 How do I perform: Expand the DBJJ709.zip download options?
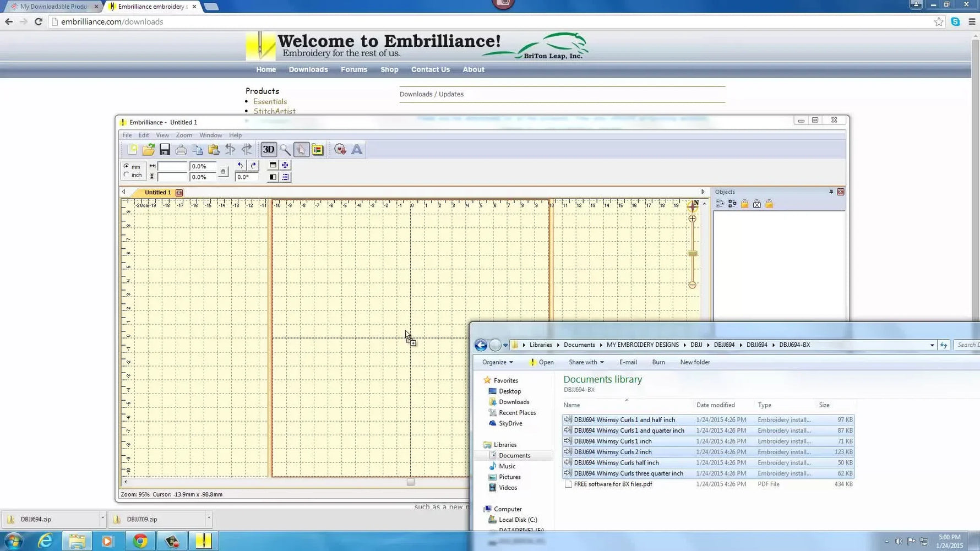[208, 519]
